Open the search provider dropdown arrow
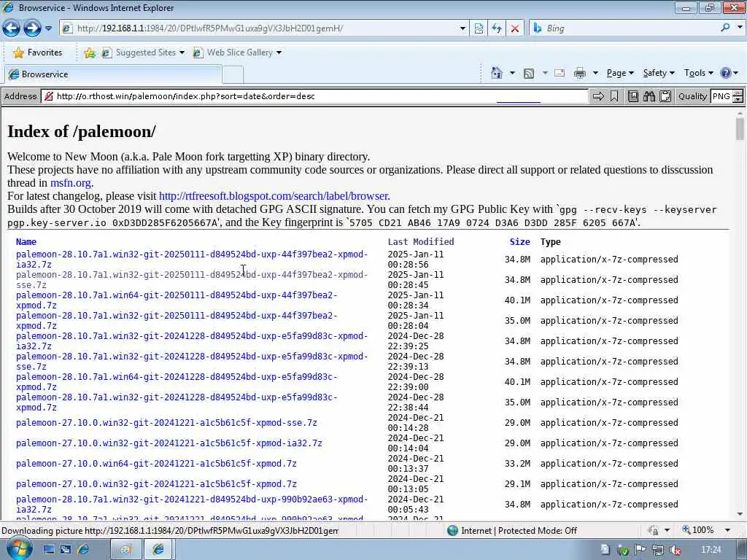747x560 pixels. point(740,28)
